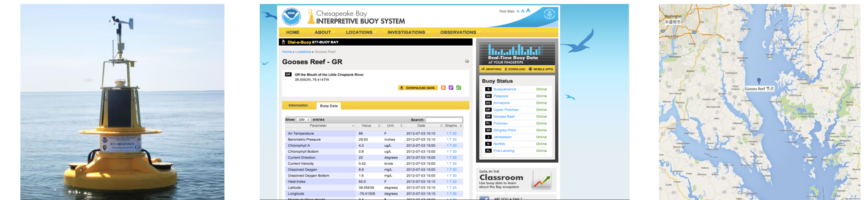Sort table by Parameter column
868x200 pixels.
click(318, 126)
